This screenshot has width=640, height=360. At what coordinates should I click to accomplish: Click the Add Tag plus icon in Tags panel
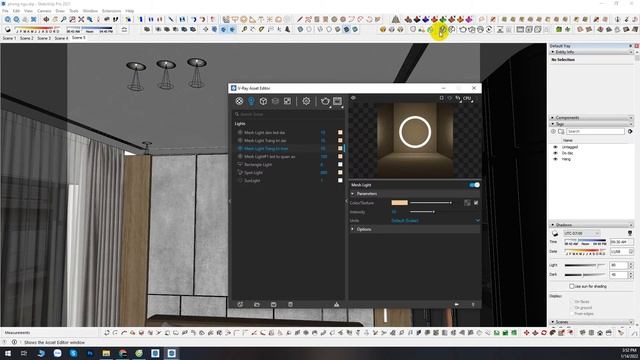(x=553, y=131)
